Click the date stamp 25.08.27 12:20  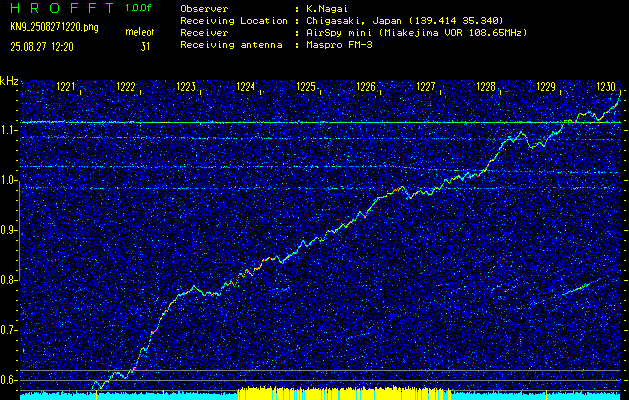pyautogui.click(x=42, y=47)
